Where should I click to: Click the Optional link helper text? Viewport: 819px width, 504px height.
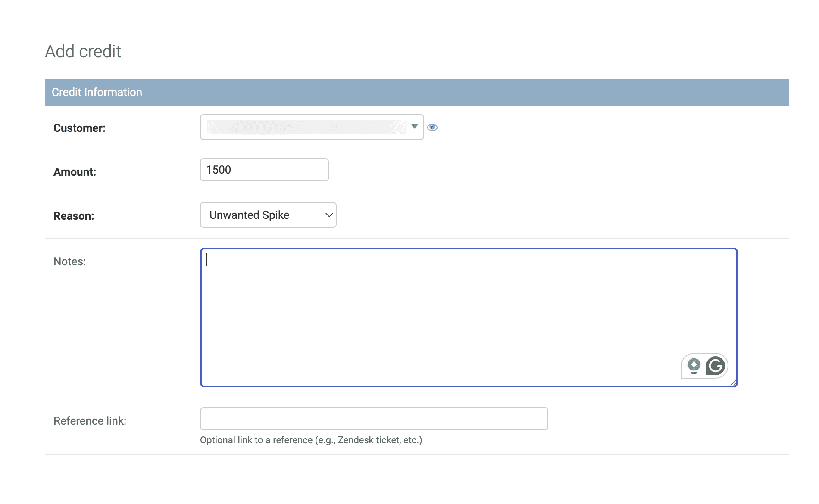click(x=311, y=440)
